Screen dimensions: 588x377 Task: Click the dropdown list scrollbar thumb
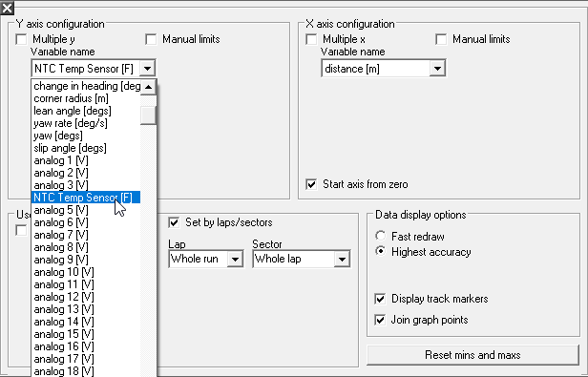pyautogui.click(x=149, y=115)
